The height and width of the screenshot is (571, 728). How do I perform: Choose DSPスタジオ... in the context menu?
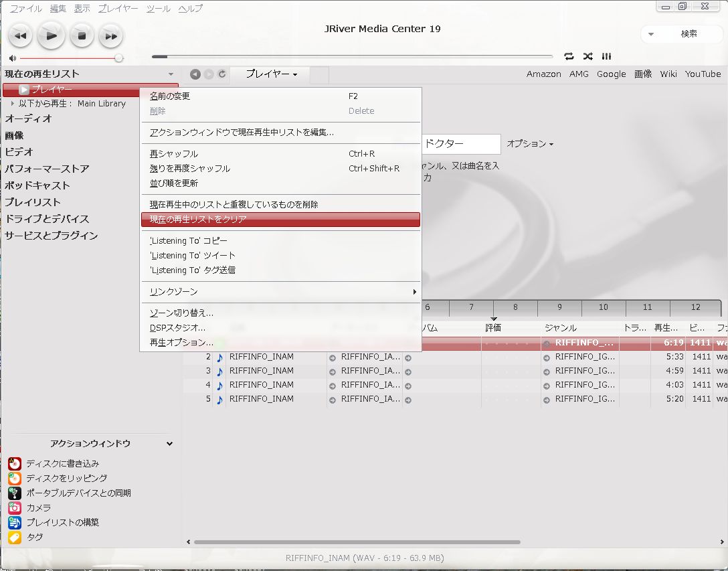click(x=177, y=328)
